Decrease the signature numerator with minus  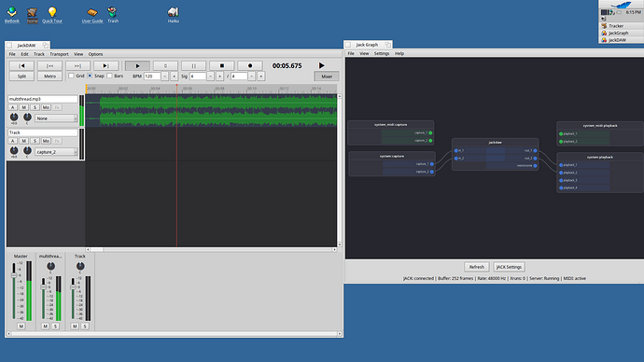click(x=210, y=77)
